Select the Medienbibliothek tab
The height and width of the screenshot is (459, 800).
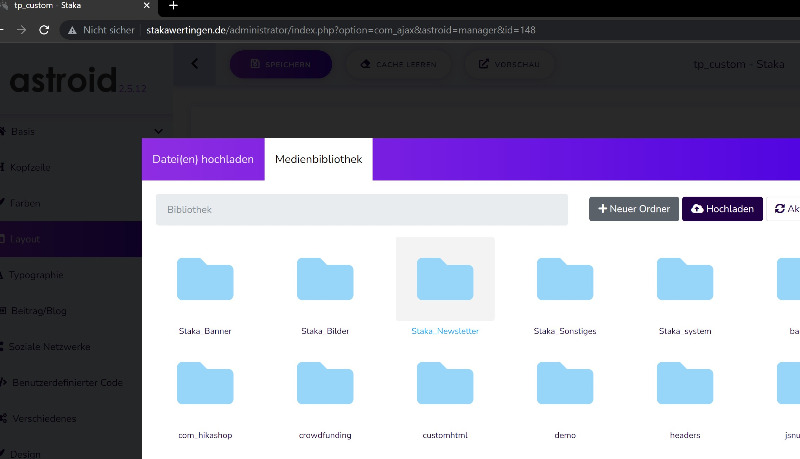[x=318, y=159]
